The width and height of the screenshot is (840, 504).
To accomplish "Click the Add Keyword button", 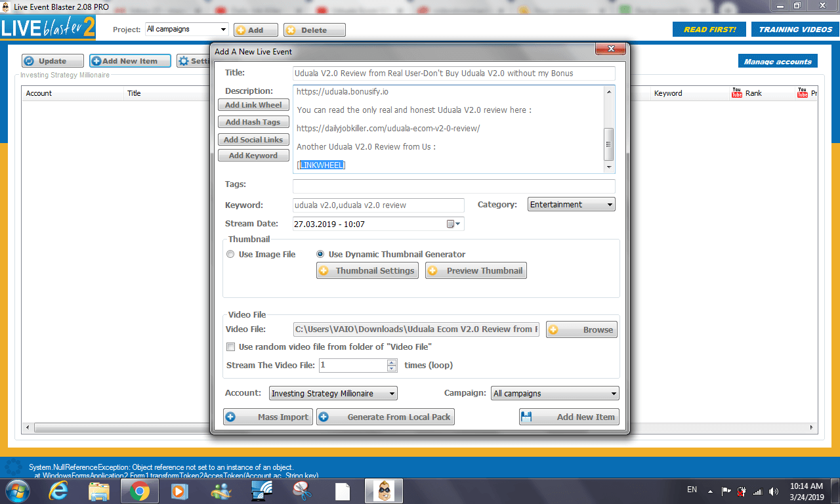I will (253, 156).
